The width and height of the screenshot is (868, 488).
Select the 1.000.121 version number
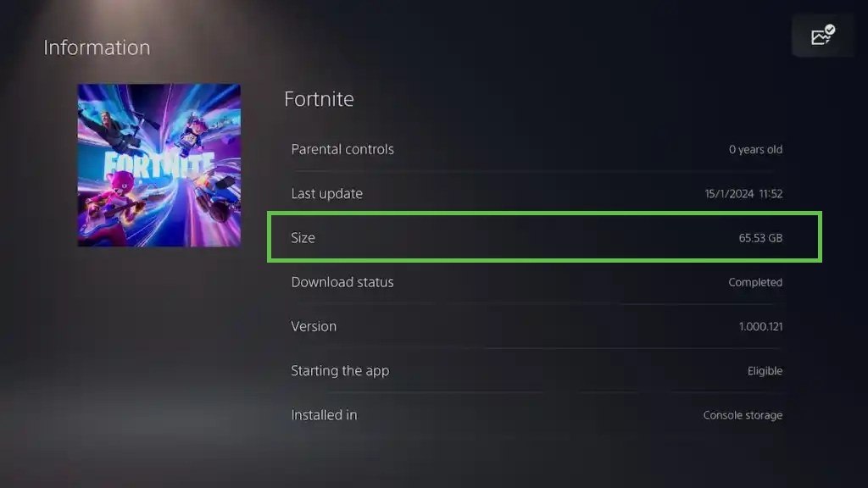tap(760, 326)
